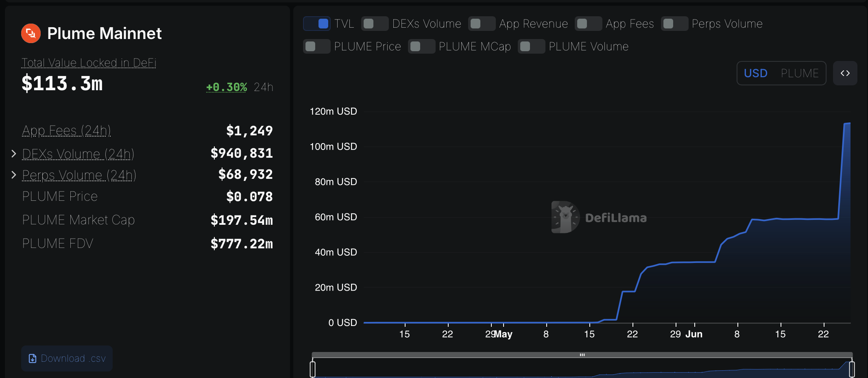Click the May label on the x-axis
The height and width of the screenshot is (378, 868).
pyautogui.click(x=504, y=334)
